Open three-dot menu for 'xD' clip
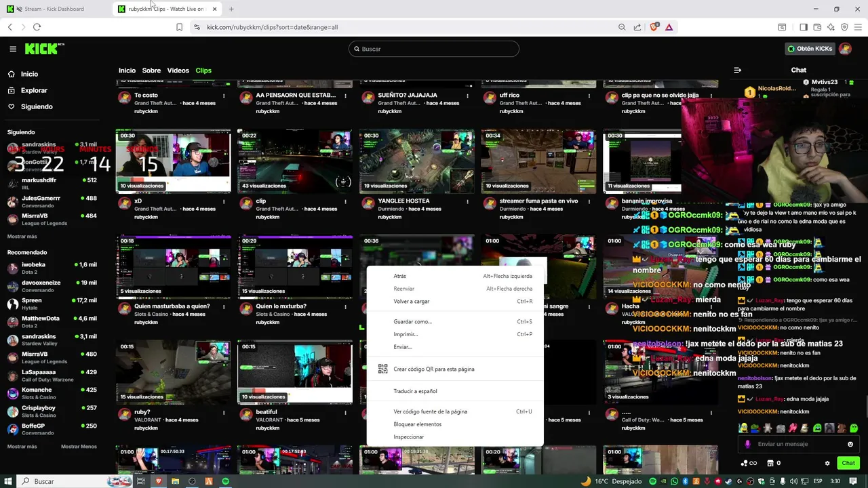Screen dimensions: 868x488 (224, 201)
